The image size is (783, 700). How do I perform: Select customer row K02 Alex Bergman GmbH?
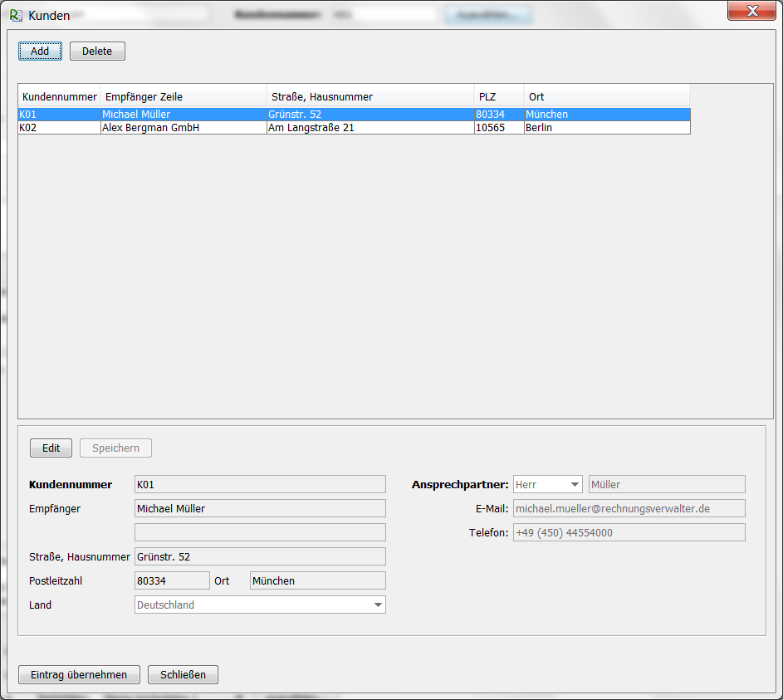[249, 128]
